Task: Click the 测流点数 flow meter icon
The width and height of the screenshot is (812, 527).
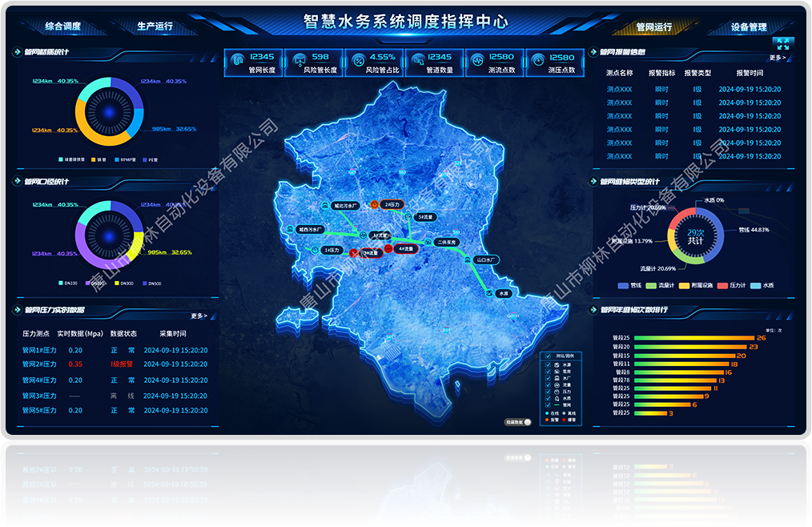Action: point(478,61)
